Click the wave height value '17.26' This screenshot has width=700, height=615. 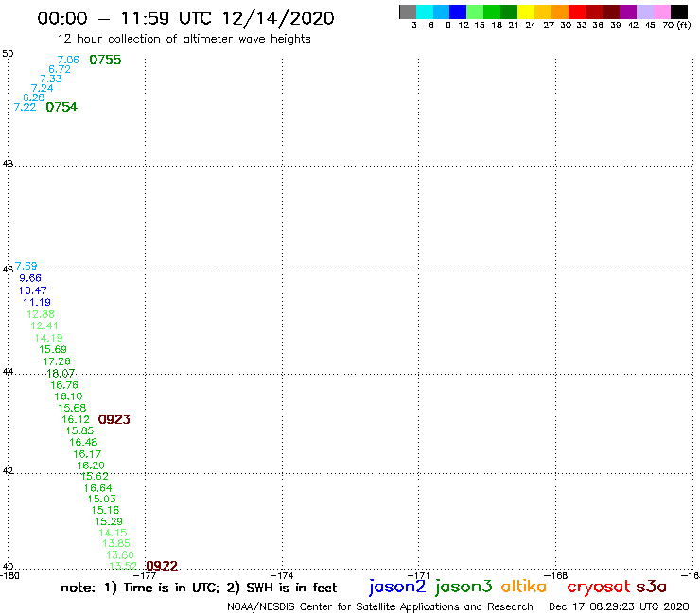pos(57,361)
